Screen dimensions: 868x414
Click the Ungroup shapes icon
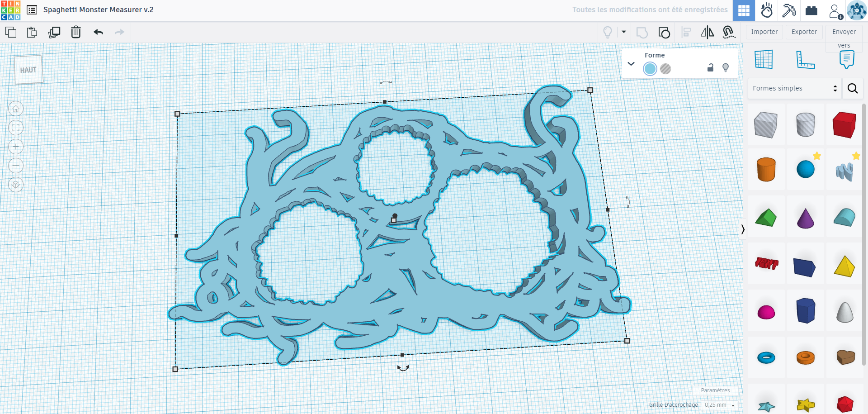point(664,33)
